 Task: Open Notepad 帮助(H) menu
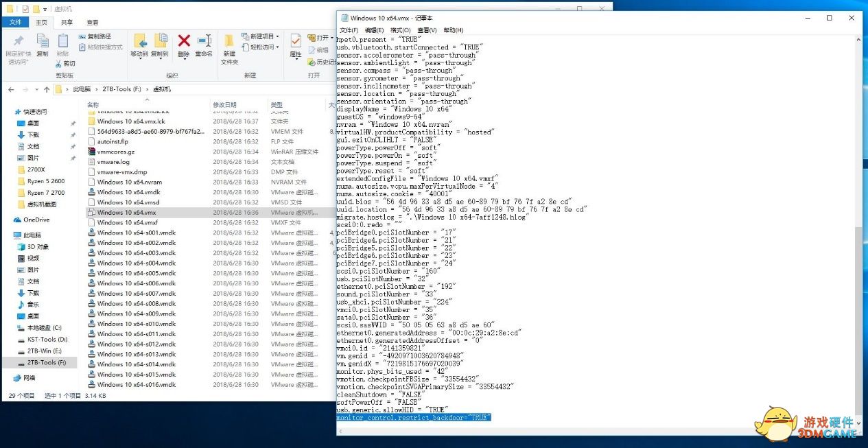(x=454, y=30)
